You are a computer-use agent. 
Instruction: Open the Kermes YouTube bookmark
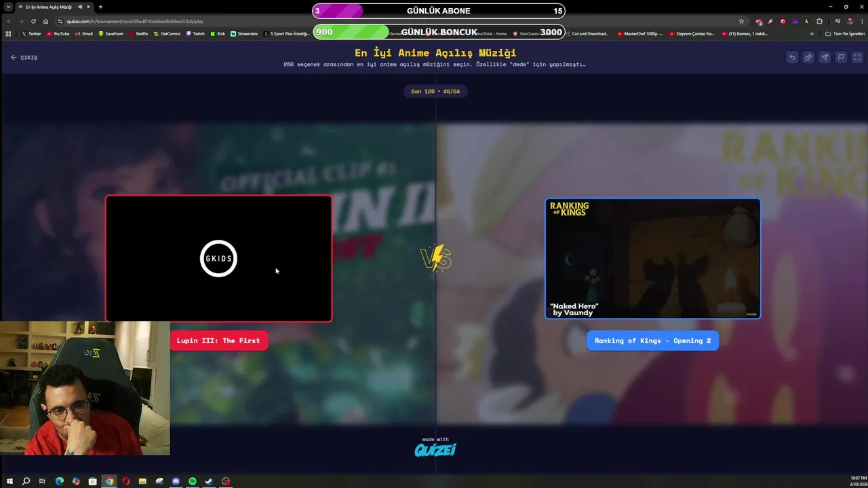[x=745, y=34]
